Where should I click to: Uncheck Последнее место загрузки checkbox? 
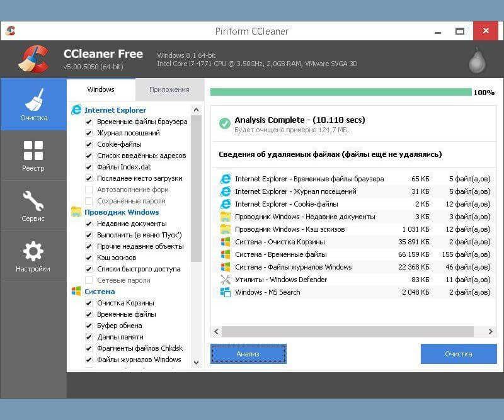89,178
